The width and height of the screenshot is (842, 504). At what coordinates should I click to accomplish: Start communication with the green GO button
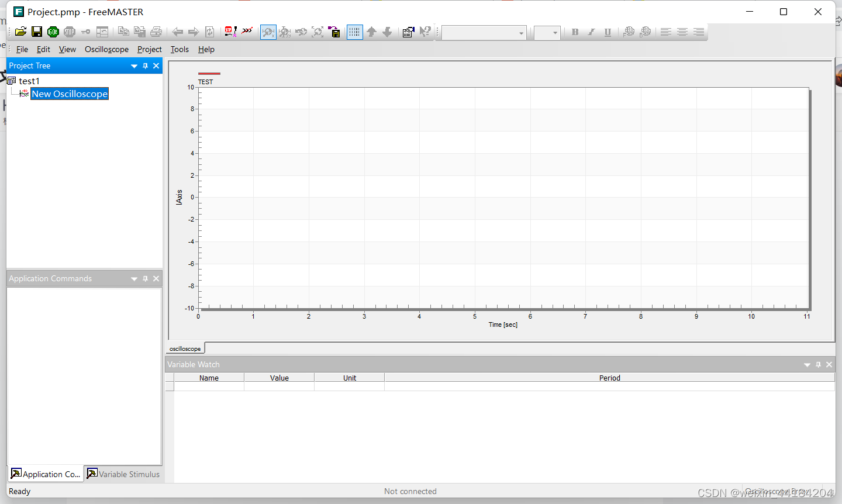pos(53,32)
